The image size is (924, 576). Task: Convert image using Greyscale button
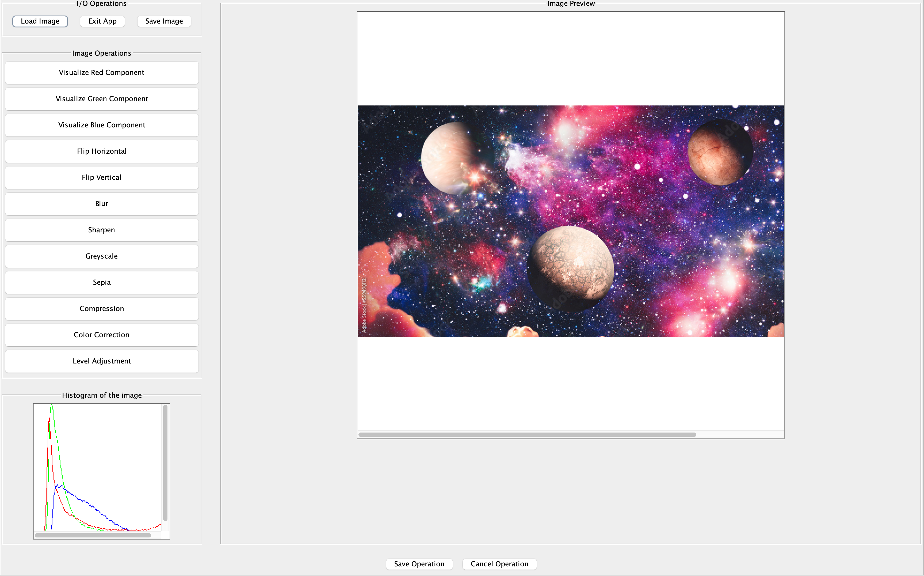click(102, 256)
